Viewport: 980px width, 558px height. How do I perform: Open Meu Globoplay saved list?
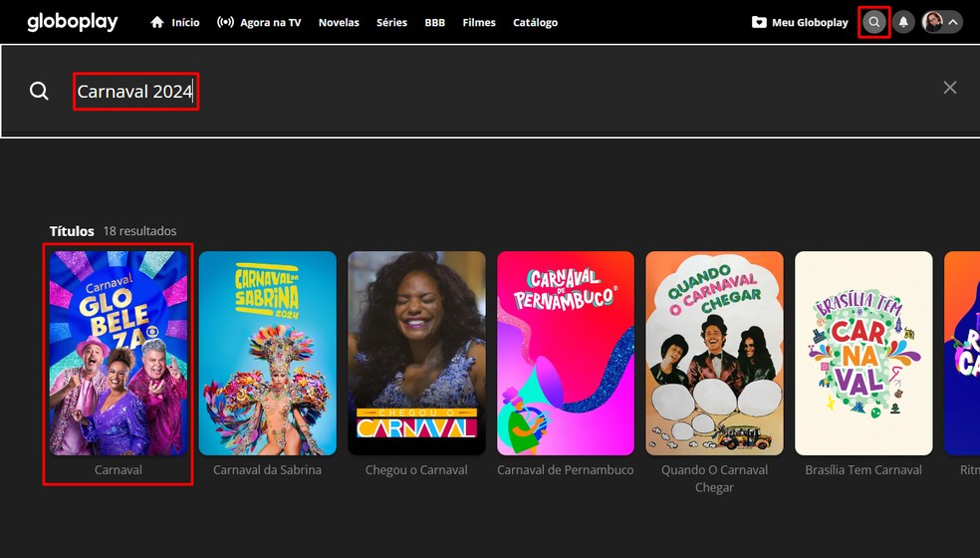tap(800, 23)
